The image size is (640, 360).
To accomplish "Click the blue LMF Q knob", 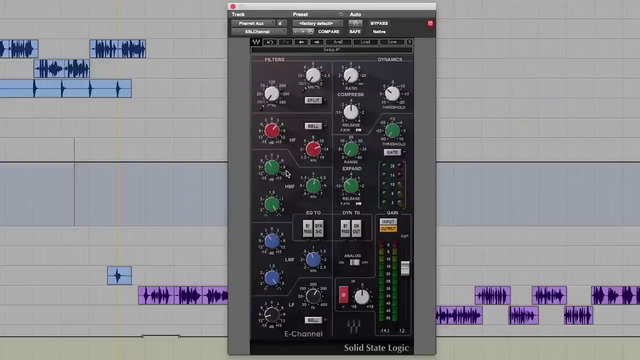I will click(272, 278).
